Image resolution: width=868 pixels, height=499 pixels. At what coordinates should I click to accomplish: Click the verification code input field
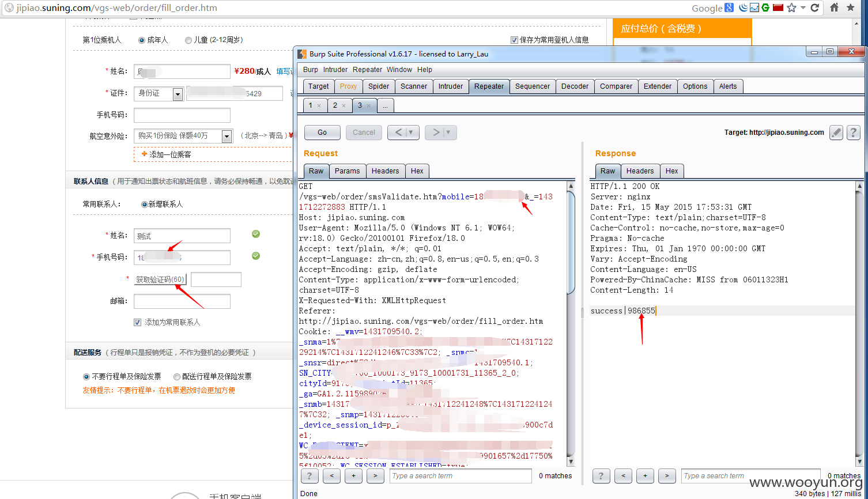[x=216, y=280]
